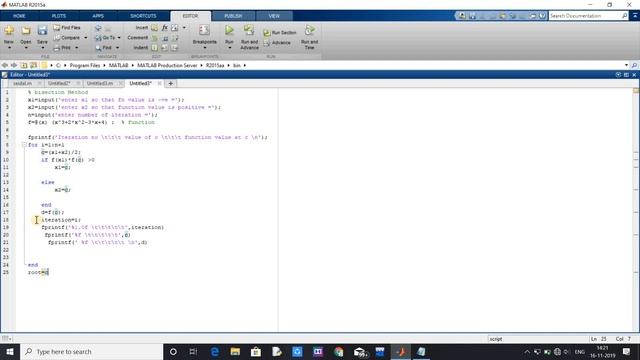
Task: Open the Print dropdown arrow
Action: (x=77, y=48)
